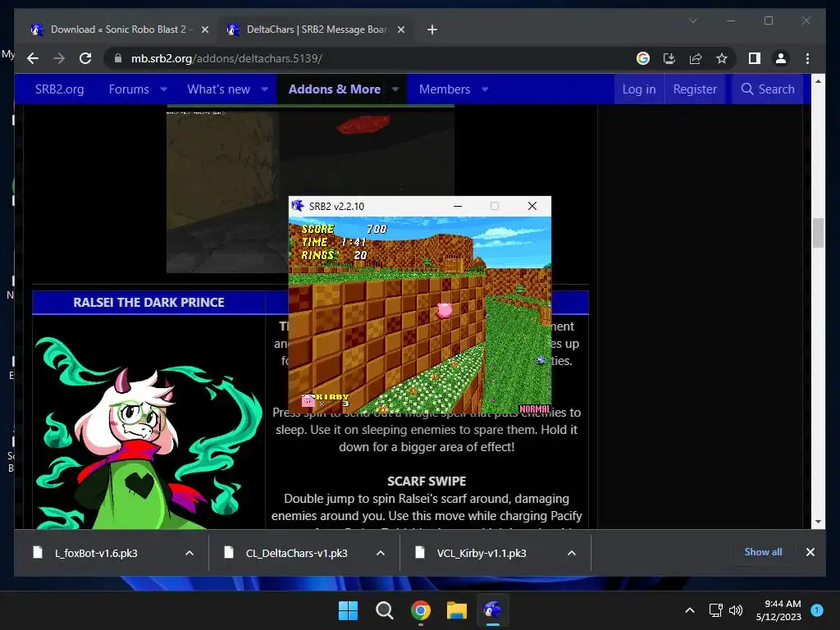Click the Chrome taskbar icon
Image resolution: width=840 pixels, height=630 pixels.
point(421,610)
